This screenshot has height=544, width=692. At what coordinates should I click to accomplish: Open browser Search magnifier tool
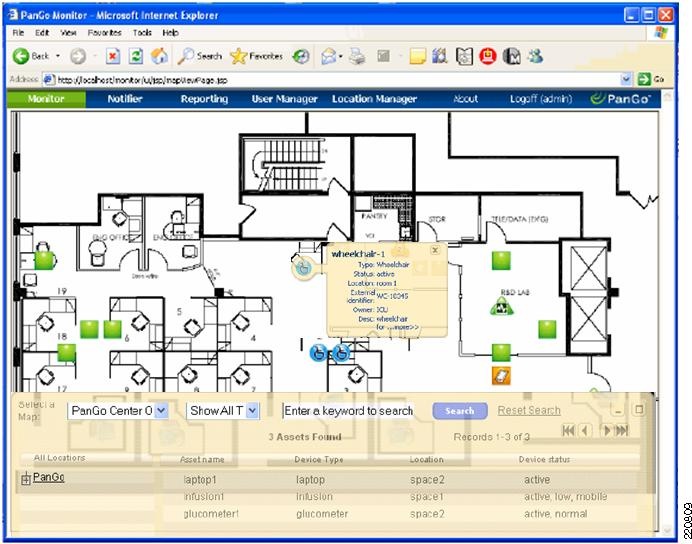pos(199,56)
